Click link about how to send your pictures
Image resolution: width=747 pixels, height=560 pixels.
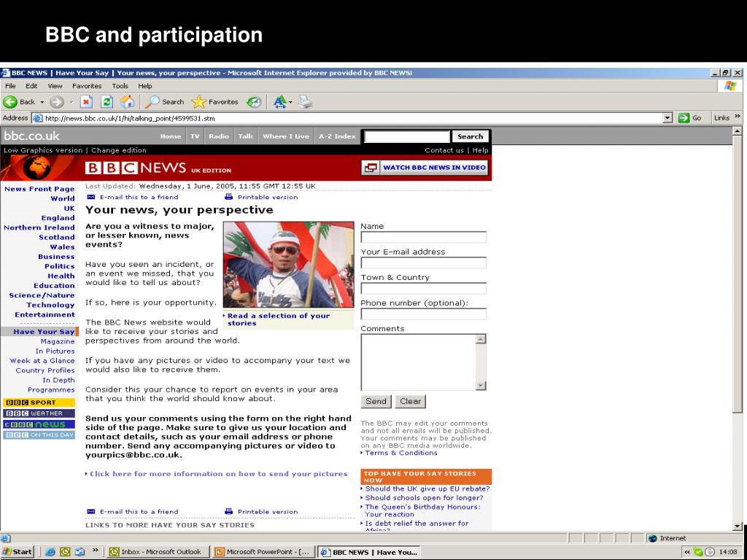click(x=219, y=474)
